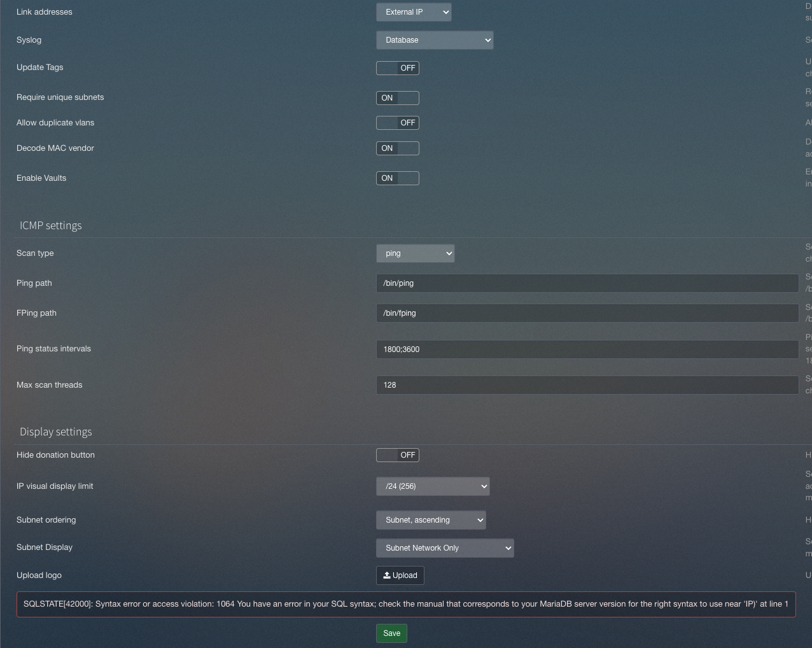Open the Syslog destination dropdown
The width and height of the screenshot is (812, 648).
coord(435,39)
